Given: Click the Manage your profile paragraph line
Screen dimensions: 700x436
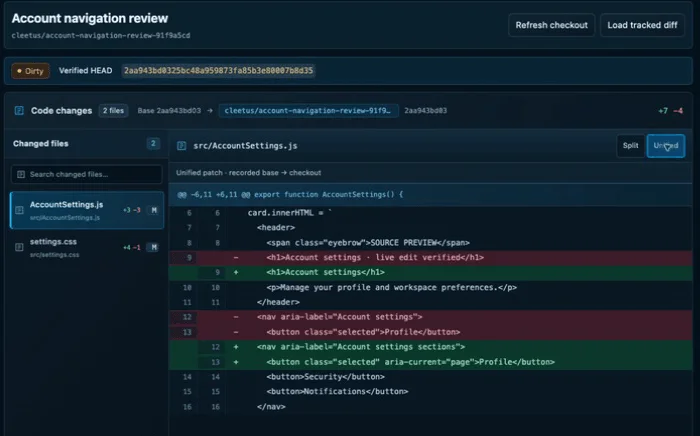Looking at the screenshot, I should pos(430,287).
